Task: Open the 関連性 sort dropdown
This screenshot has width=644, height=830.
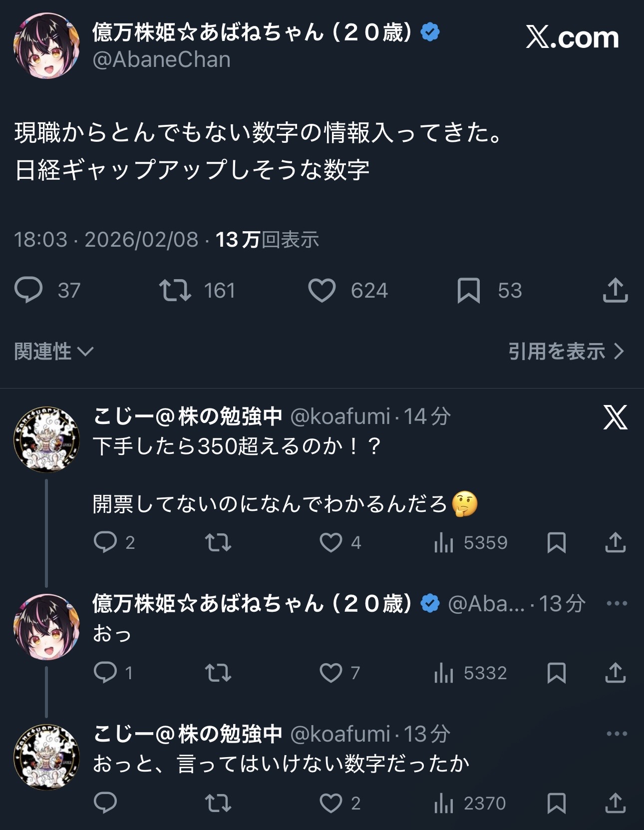Action: (53, 352)
